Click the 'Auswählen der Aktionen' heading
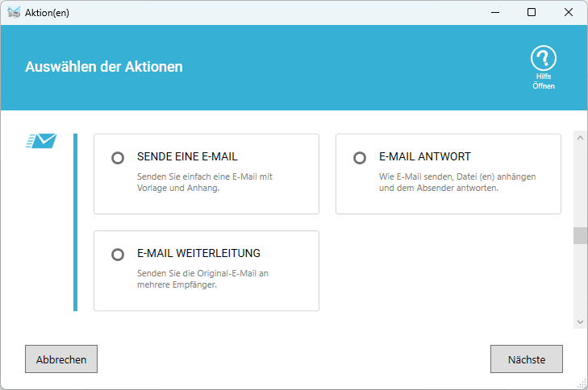The height and width of the screenshot is (390, 588). pyautogui.click(x=104, y=67)
